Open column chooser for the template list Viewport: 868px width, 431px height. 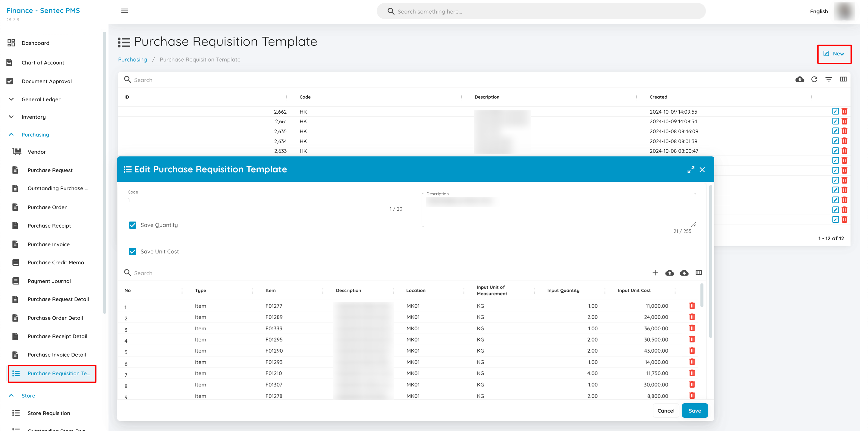coord(843,80)
